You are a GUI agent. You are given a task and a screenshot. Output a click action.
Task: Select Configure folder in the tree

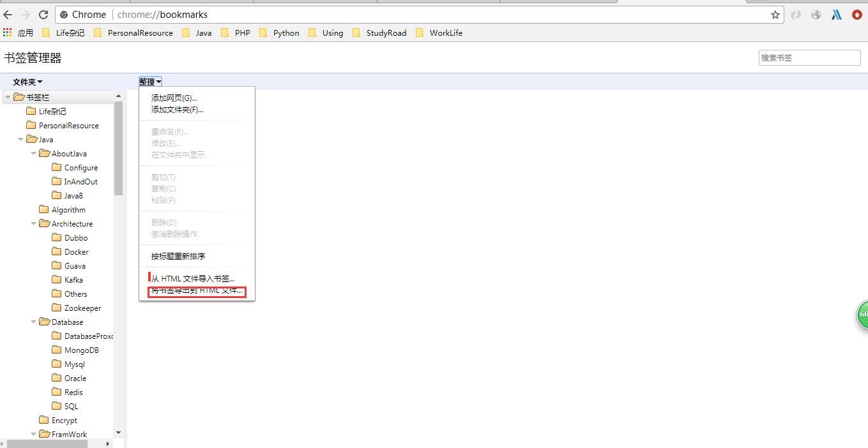coord(75,167)
